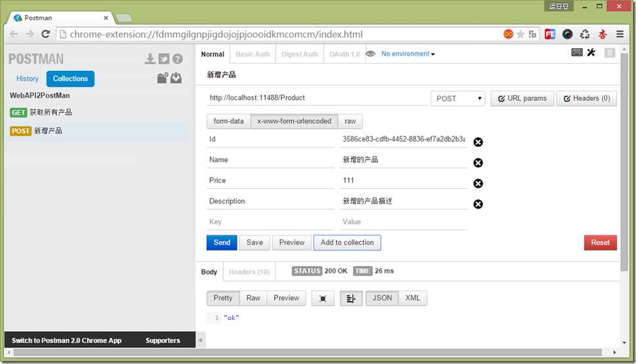Open the Chrome hamburger menu

(620, 34)
